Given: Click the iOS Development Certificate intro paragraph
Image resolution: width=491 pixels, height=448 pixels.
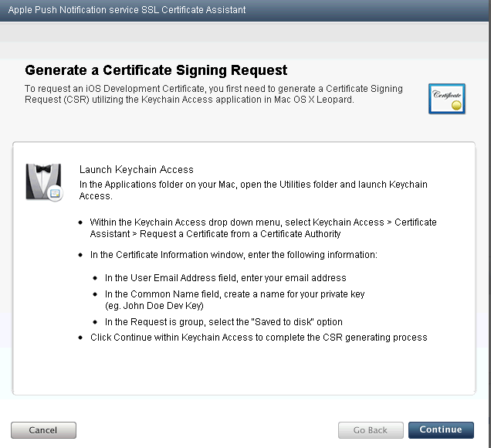Looking at the screenshot, I should [214, 94].
